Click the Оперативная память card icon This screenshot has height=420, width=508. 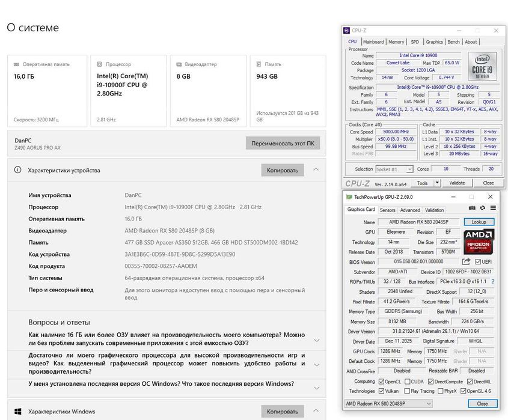tap(16, 64)
